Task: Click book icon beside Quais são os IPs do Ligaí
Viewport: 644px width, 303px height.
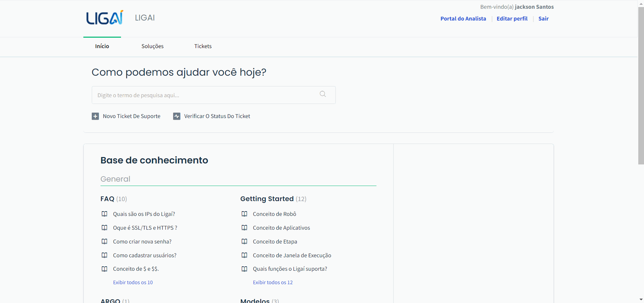Action: click(105, 214)
